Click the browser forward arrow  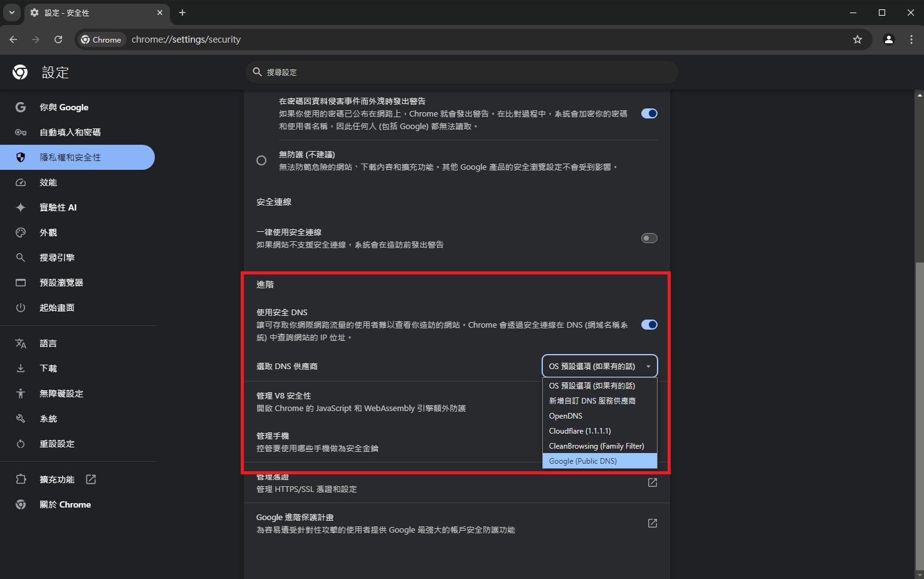coord(36,39)
